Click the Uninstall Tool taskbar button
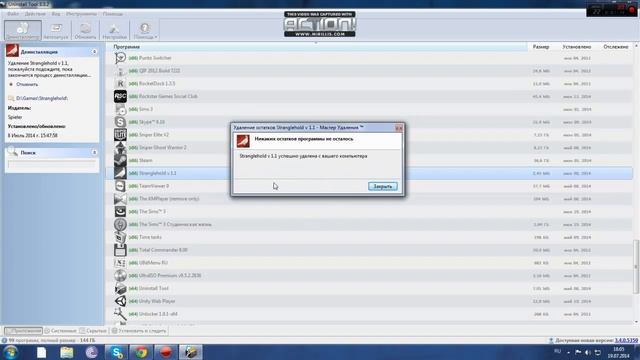Viewport: 640px width, 360px height. pos(190,352)
